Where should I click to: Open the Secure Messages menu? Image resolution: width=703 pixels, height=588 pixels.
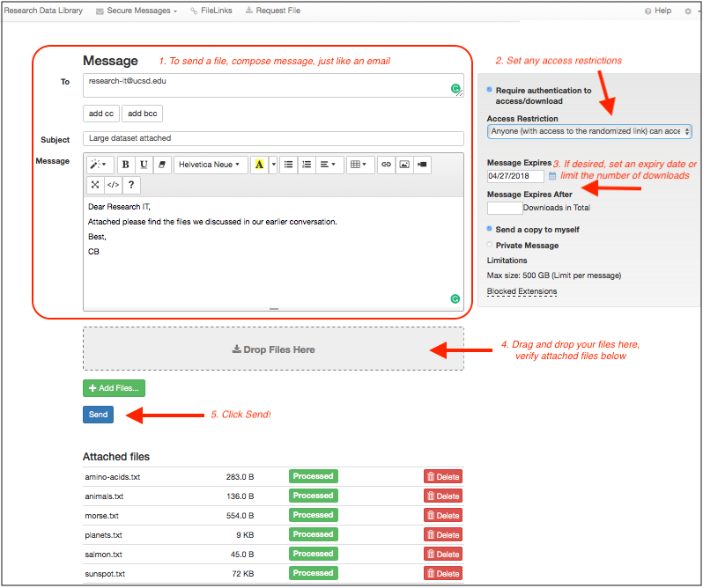tap(137, 11)
